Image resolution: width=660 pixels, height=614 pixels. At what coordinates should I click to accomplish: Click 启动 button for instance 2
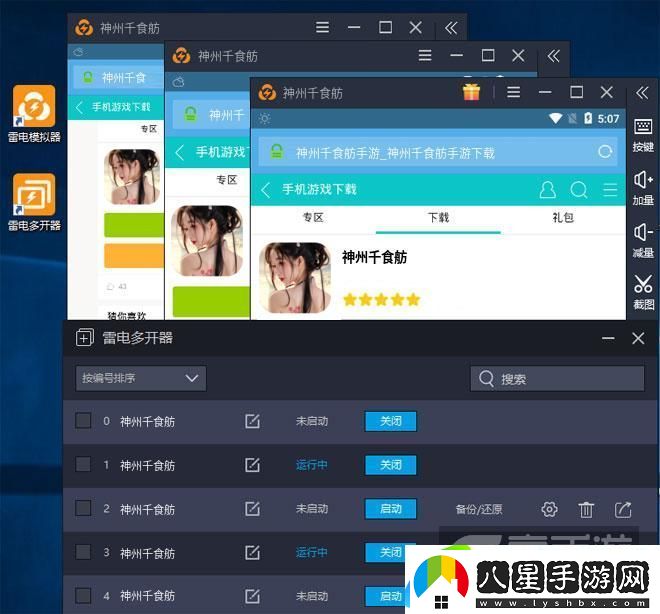click(391, 509)
